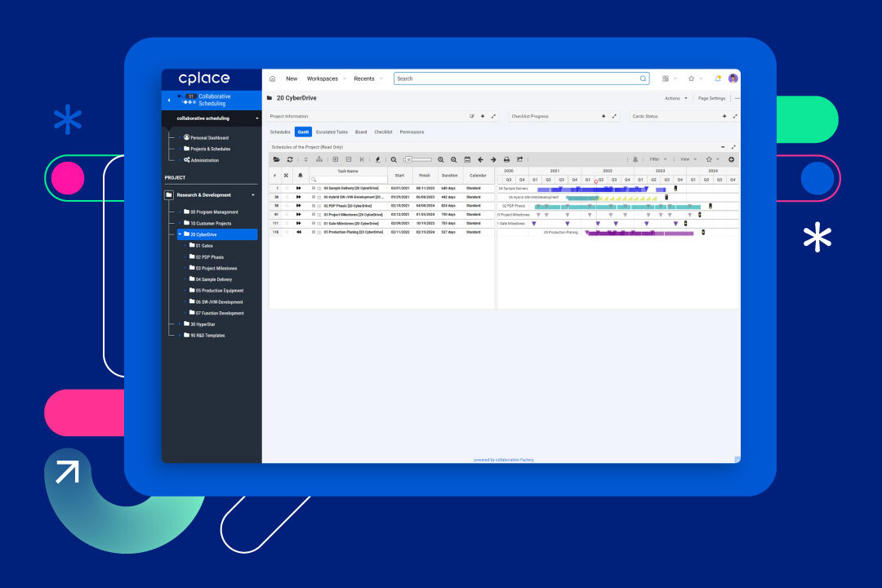Expand the collaborative scheduling workspace dropdown

click(257, 118)
